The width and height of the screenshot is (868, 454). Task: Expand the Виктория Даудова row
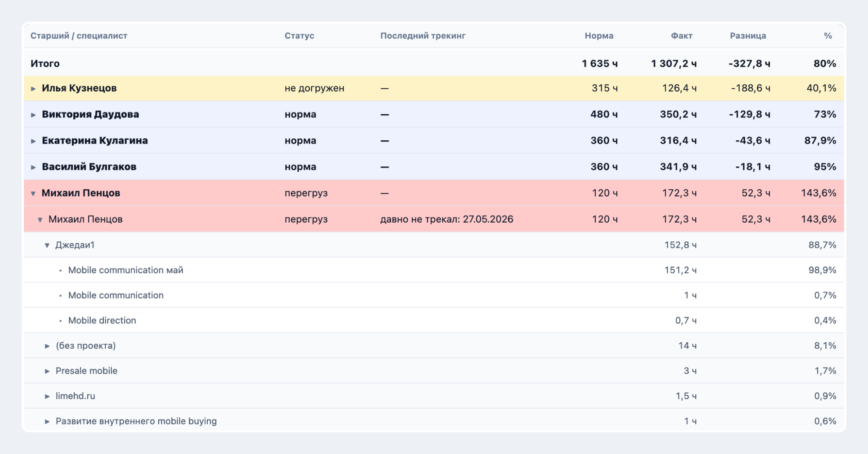[x=33, y=115]
